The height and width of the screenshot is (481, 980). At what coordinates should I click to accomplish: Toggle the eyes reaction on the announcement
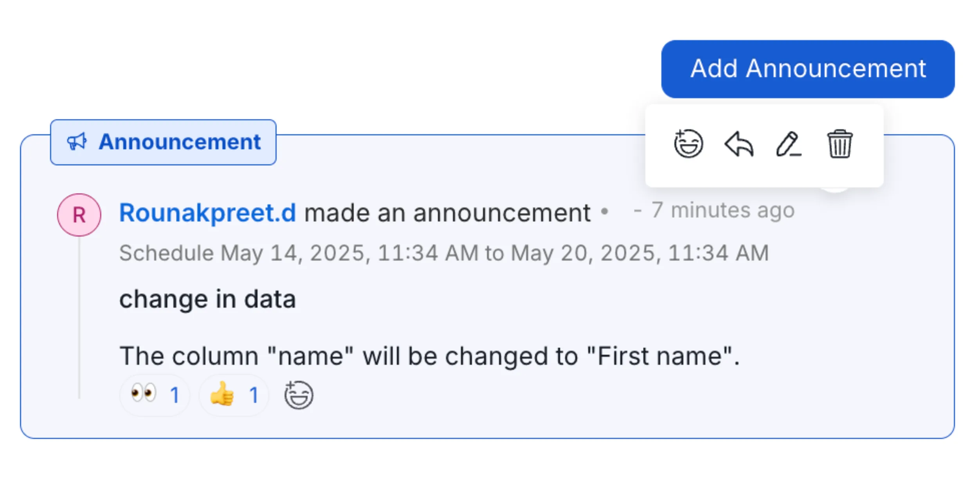click(154, 395)
